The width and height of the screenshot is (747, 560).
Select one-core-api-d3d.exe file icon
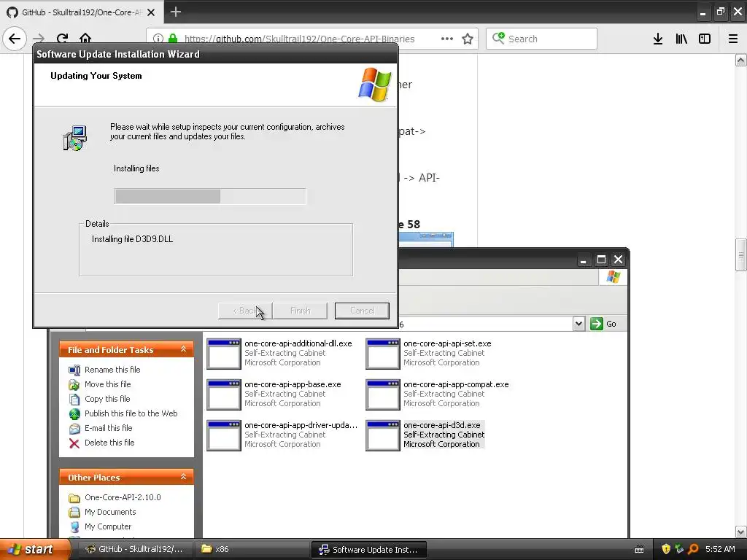click(x=383, y=436)
